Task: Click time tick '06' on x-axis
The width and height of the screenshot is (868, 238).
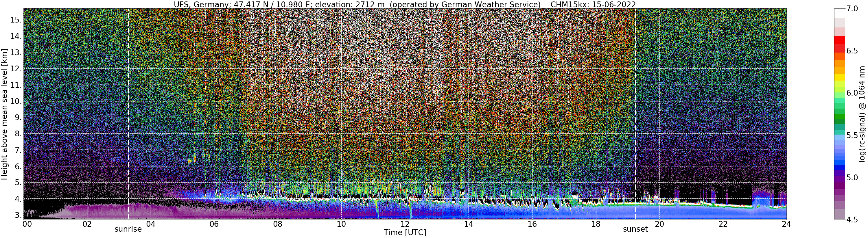Action: click(214, 224)
